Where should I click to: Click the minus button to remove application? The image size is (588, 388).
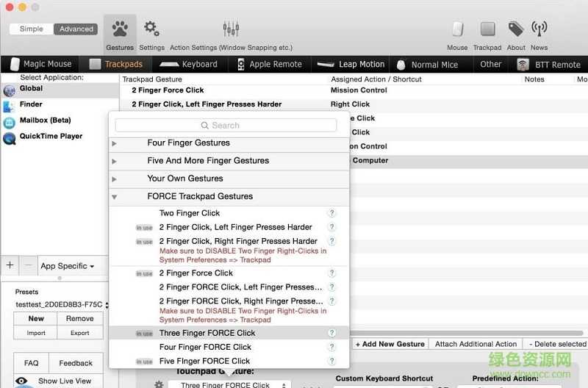tap(28, 265)
